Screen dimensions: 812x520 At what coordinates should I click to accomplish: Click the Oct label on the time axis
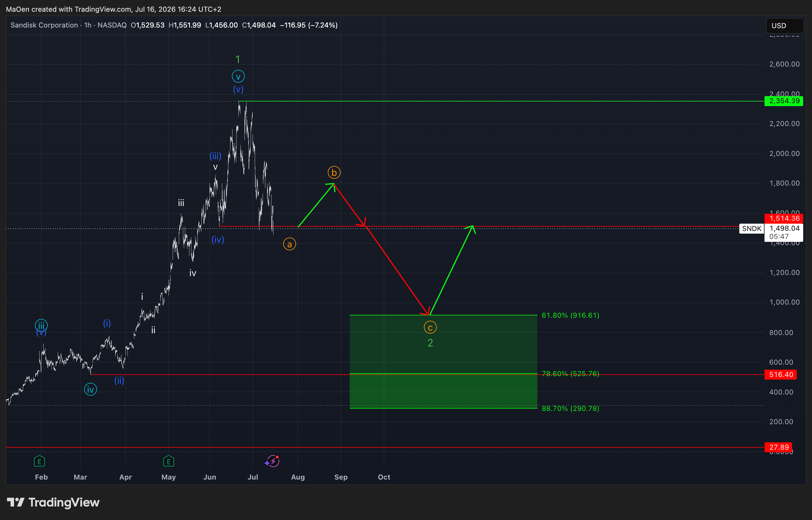point(384,477)
